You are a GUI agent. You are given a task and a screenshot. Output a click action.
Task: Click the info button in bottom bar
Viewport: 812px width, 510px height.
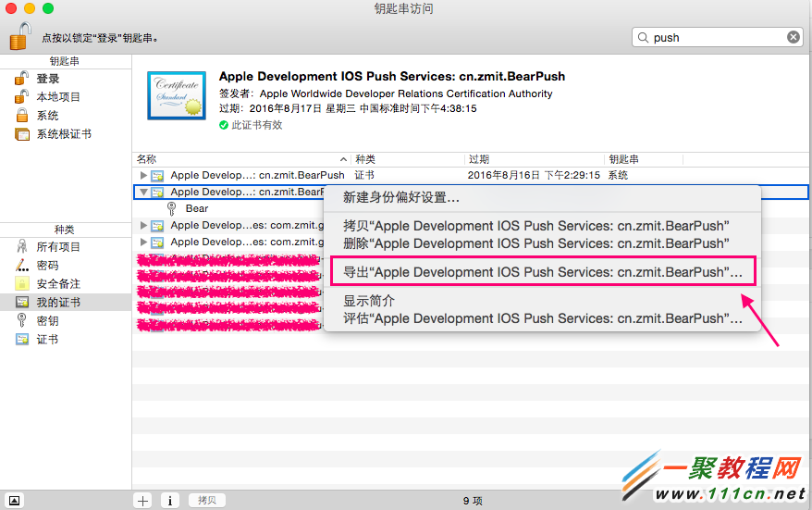[x=170, y=500]
